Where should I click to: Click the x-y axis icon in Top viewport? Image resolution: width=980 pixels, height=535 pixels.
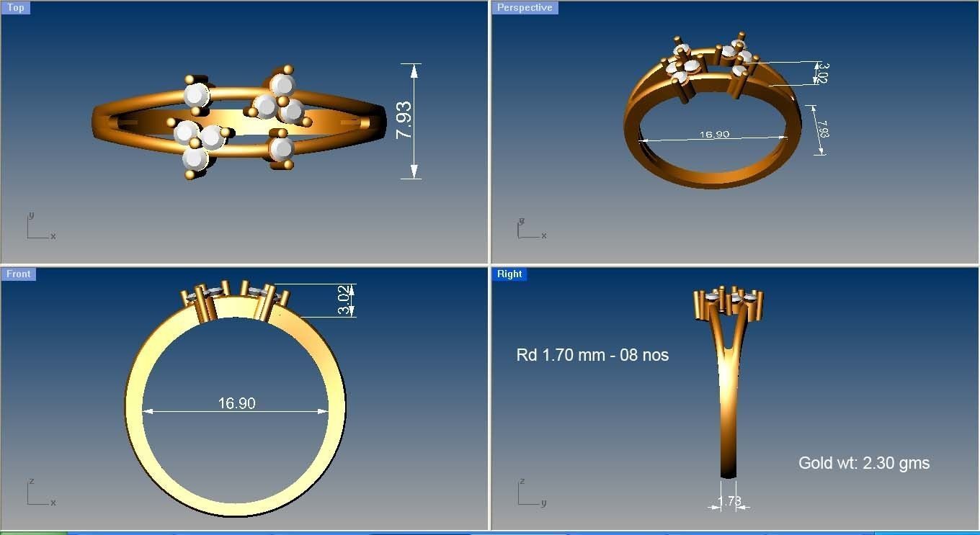click(40, 226)
